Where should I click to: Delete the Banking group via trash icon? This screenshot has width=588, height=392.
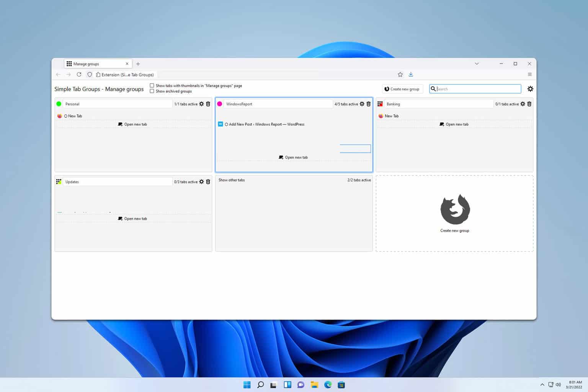coord(529,104)
